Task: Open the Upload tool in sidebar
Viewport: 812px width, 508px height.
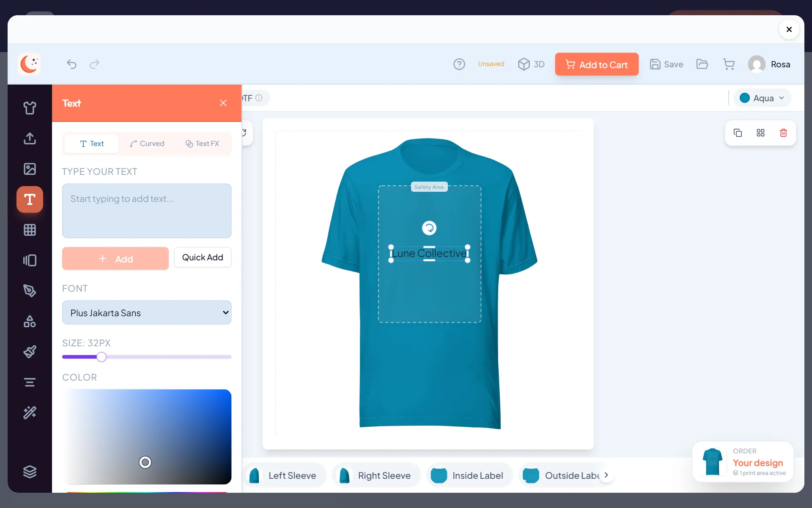Action: (x=30, y=138)
